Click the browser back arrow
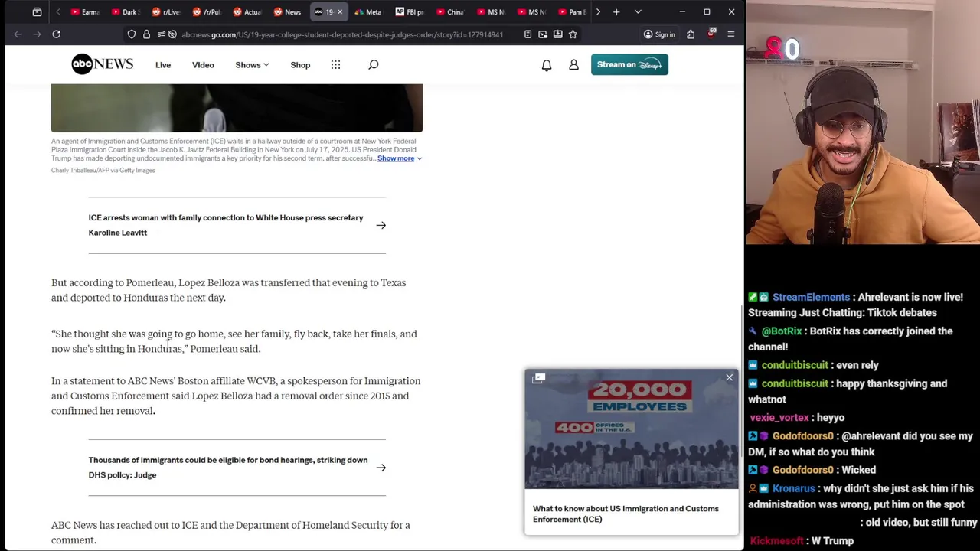The width and height of the screenshot is (980, 551). coord(18,34)
